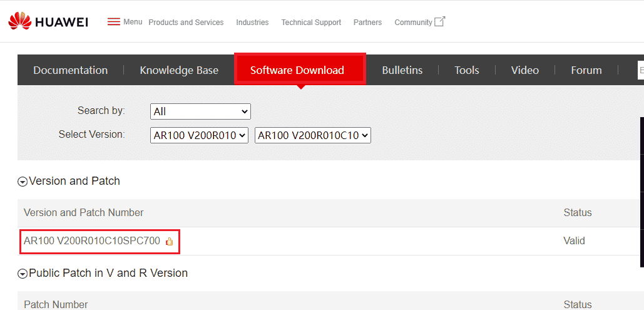Open the AR100 V200R010C10 version dropdown
Viewport: 644px width, 310px height.
(x=312, y=135)
